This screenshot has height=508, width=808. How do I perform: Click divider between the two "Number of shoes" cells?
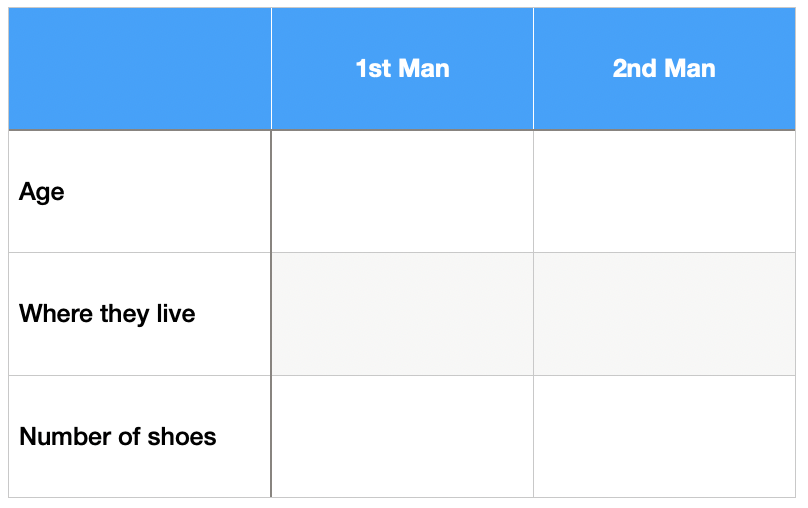[533, 436]
